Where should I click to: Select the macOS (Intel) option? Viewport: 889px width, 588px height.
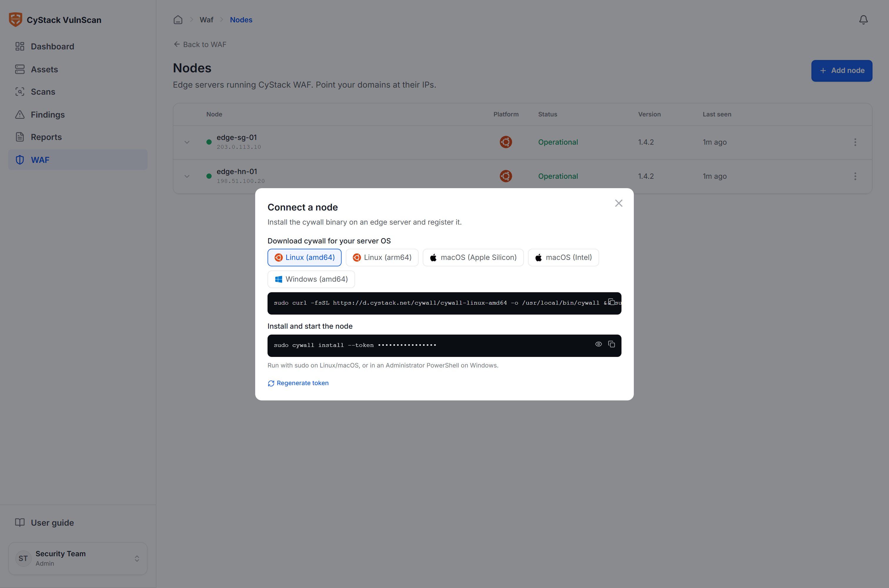pos(564,258)
